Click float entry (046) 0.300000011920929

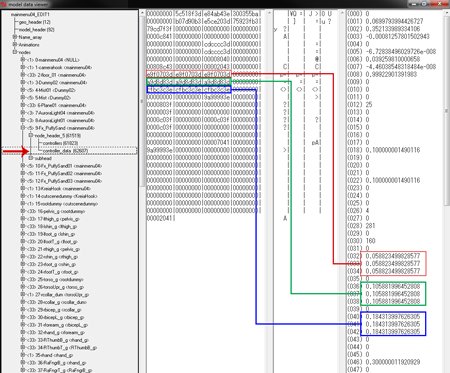(383, 362)
